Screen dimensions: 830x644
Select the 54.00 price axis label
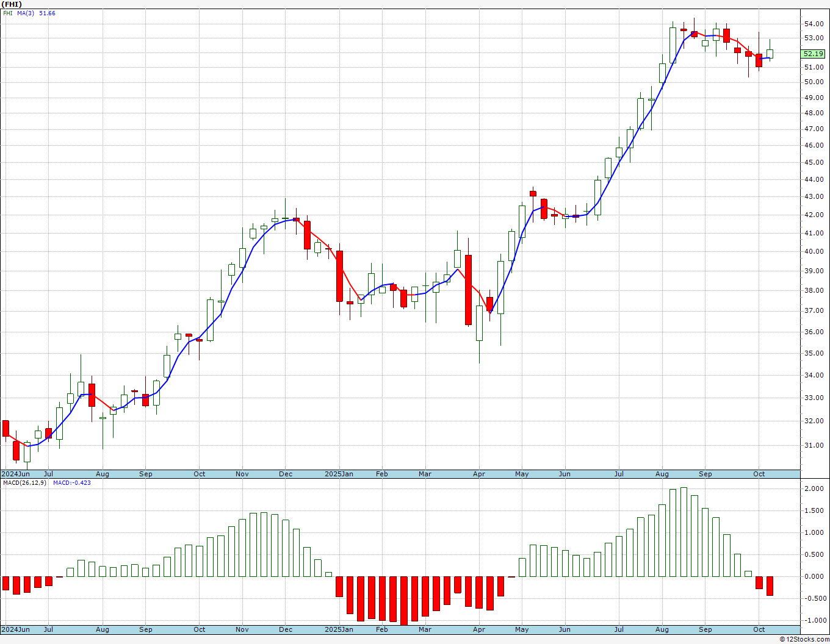[x=814, y=24]
